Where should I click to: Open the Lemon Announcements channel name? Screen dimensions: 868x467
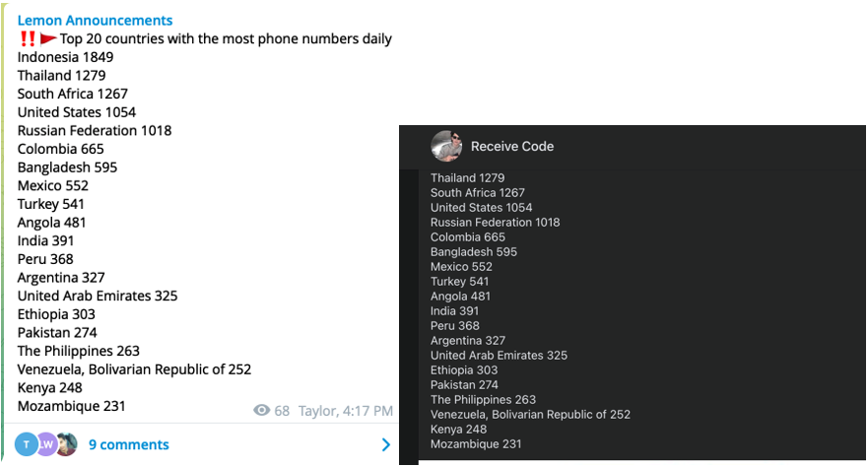(x=95, y=20)
